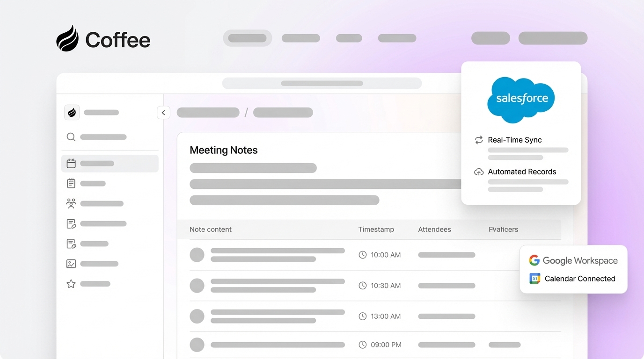Click the search icon in the sidebar

pos(71,136)
